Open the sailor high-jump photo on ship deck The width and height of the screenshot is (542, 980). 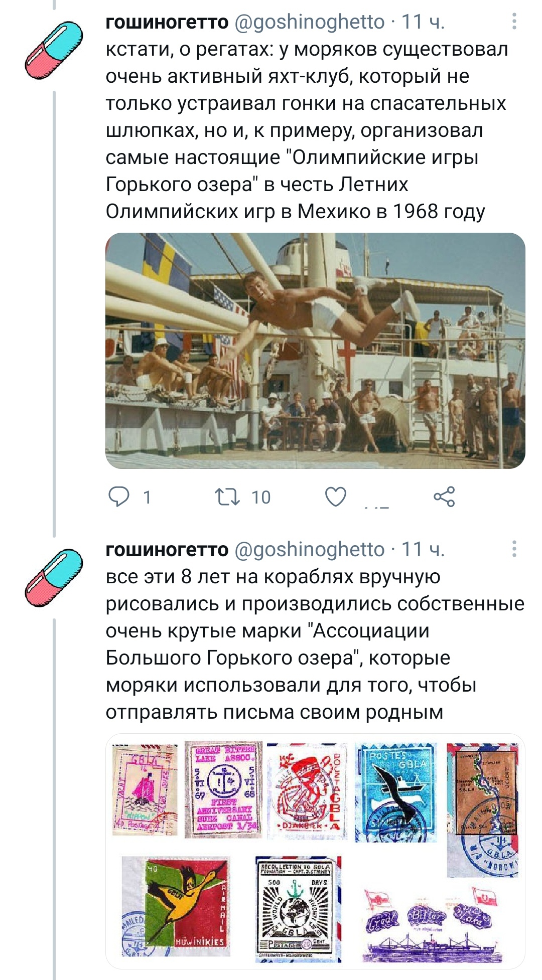coord(315,351)
